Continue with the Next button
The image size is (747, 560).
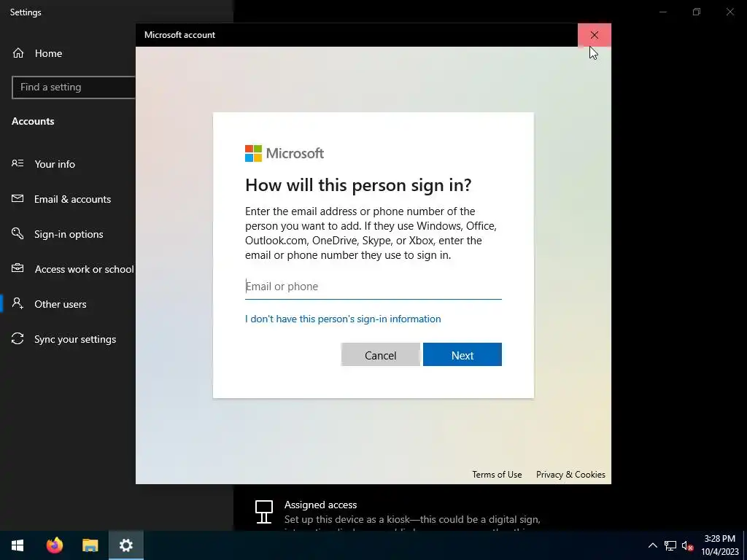(462, 355)
